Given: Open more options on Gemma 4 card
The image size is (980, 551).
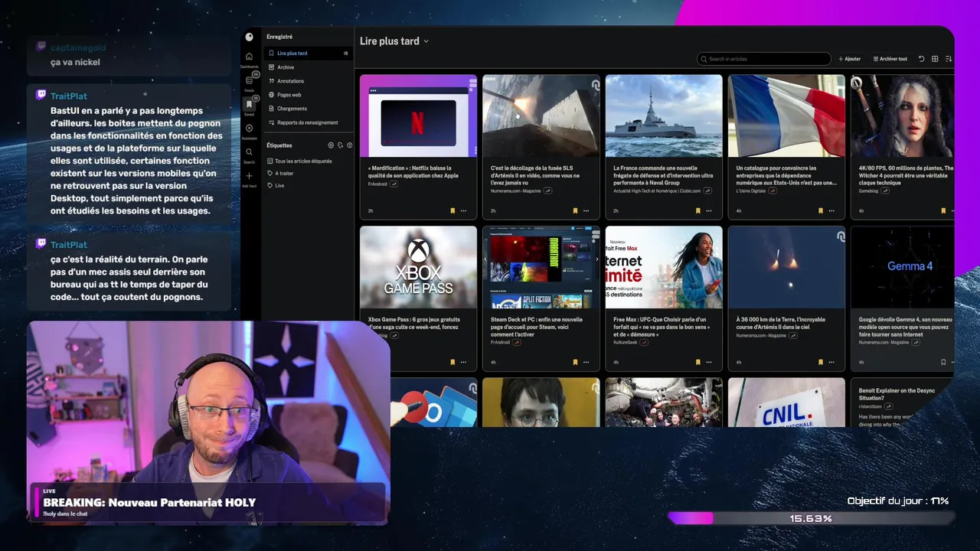Looking at the screenshot, I should pos(952,362).
